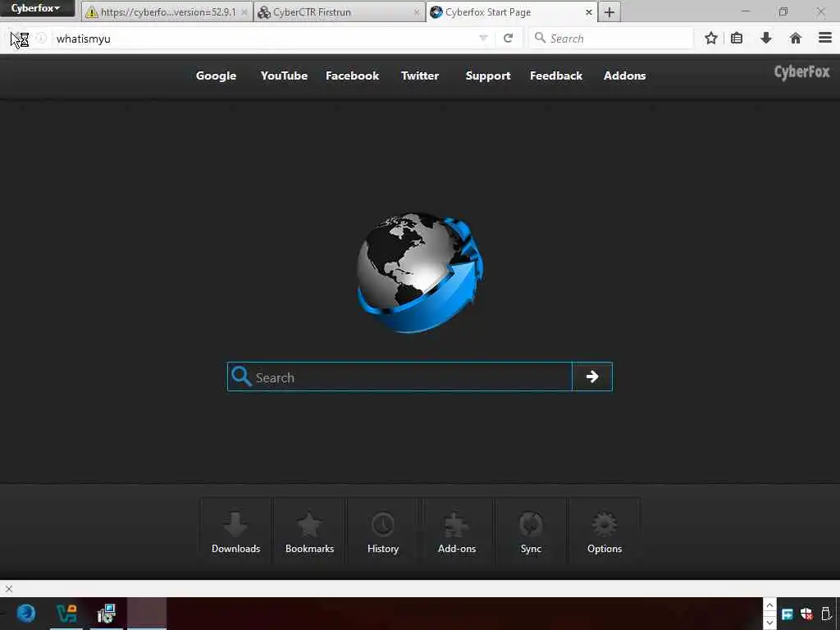This screenshot has width=840, height=630.
Task: Close the CyberCTR Firstrun tab
Action: (x=416, y=11)
